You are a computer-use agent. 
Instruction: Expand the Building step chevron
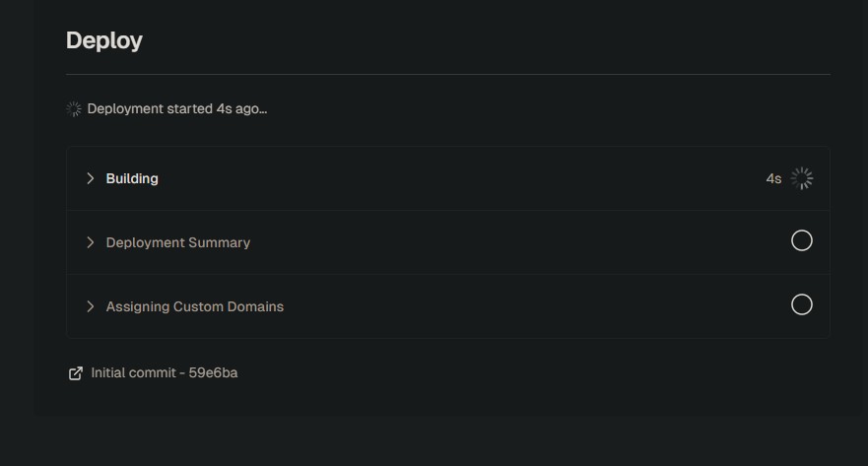[x=91, y=178]
